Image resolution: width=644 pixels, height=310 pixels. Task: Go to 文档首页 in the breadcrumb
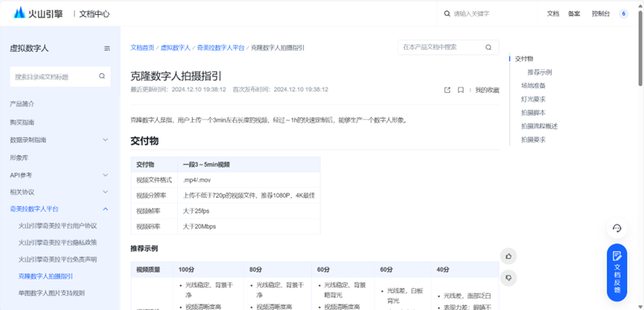click(x=142, y=47)
